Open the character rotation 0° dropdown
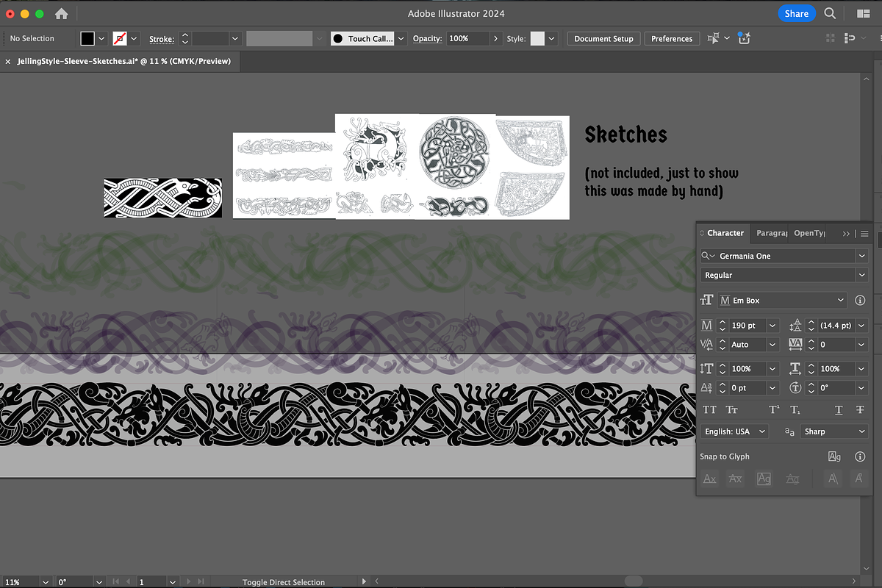The image size is (882, 588). pyautogui.click(x=861, y=388)
